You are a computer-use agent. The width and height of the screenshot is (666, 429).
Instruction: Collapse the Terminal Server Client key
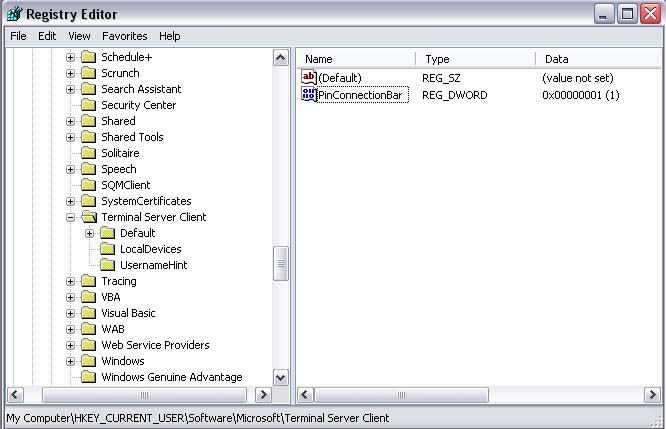pos(71,217)
